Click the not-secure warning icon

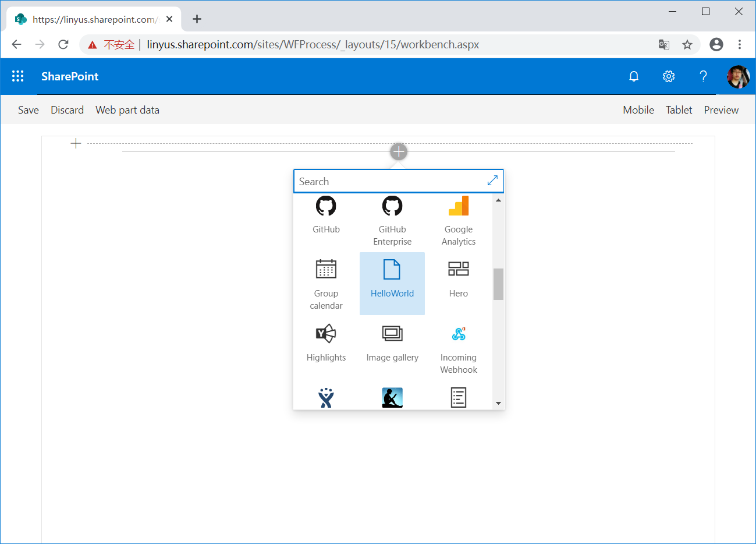[92, 45]
